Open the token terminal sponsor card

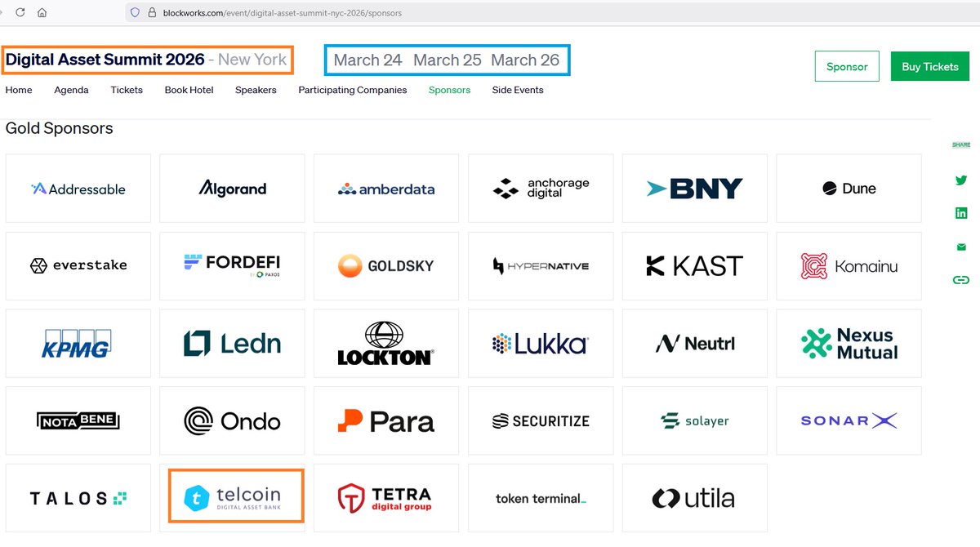(541, 498)
